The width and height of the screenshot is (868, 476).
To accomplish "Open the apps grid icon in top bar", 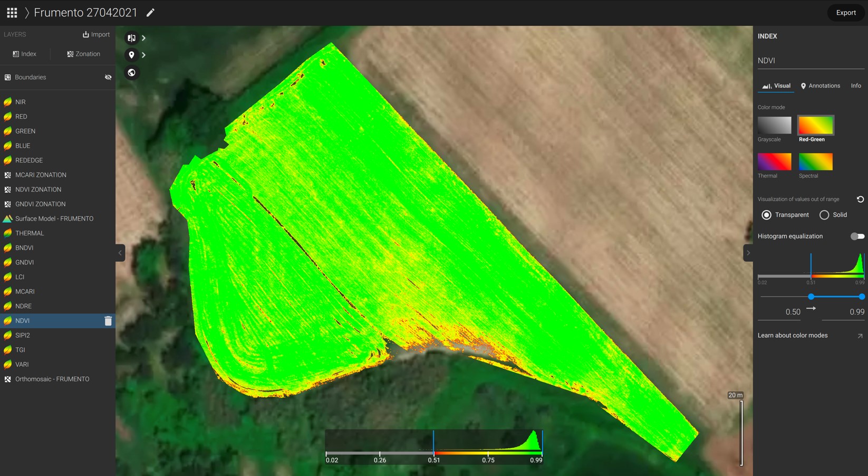I will [x=11, y=12].
